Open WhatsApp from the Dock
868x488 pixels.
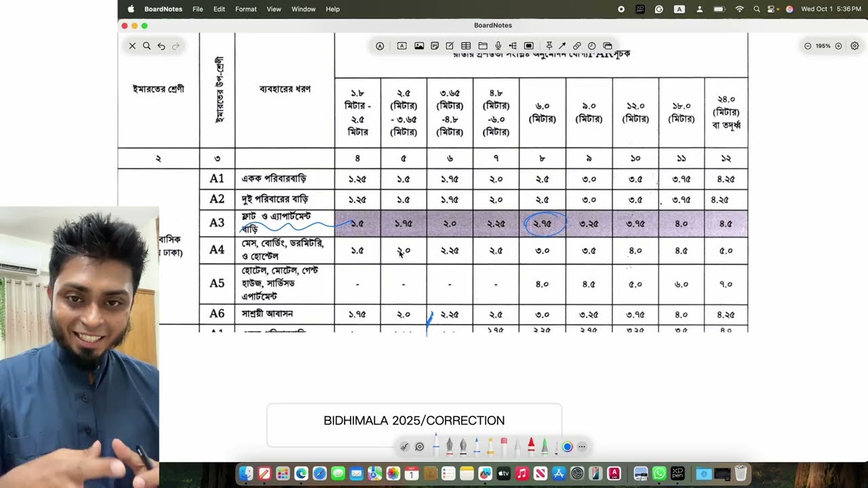(x=659, y=474)
